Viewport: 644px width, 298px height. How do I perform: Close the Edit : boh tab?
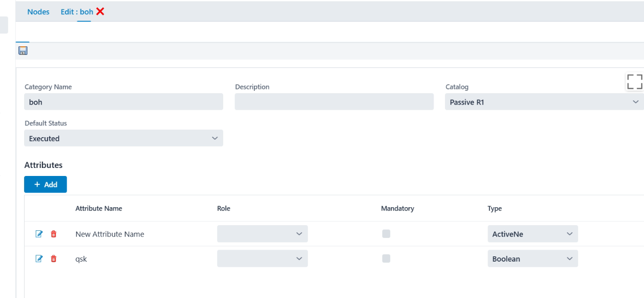100,12
